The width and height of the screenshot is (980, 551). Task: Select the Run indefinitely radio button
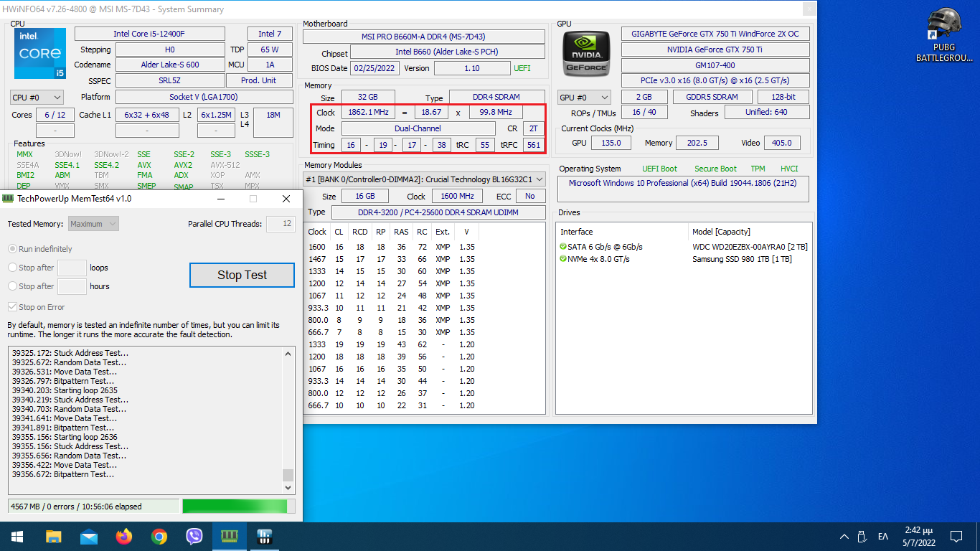12,249
